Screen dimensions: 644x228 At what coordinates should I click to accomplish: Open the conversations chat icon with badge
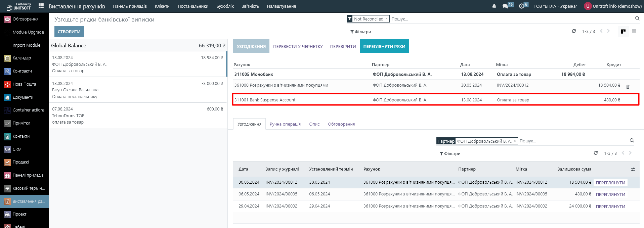pos(505,6)
